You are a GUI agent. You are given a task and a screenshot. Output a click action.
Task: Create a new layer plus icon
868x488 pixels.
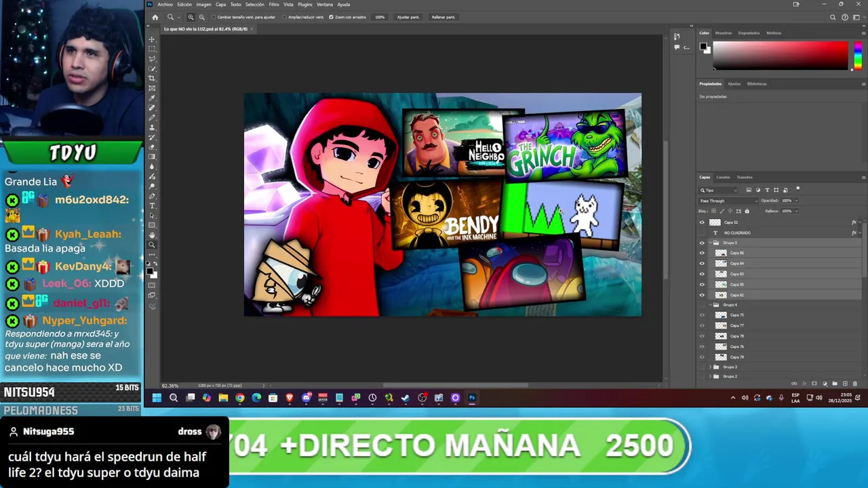845,384
